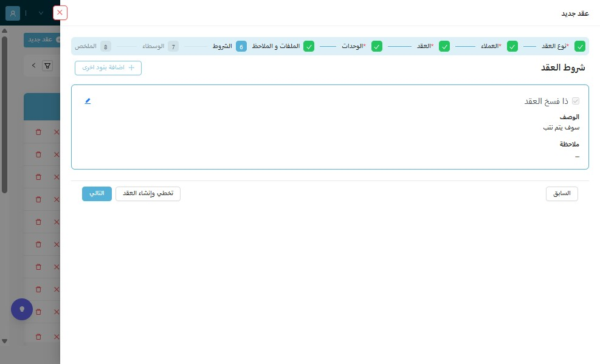Click the اضافة بنود اخرى button

point(108,68)
